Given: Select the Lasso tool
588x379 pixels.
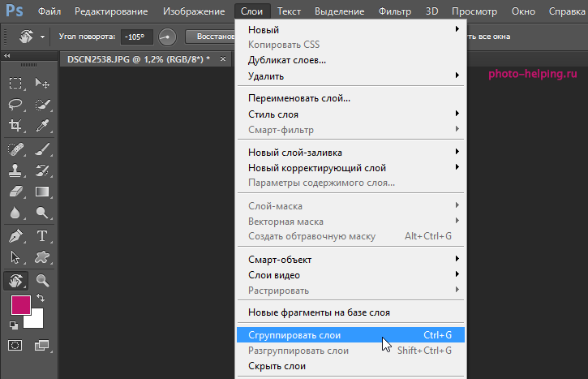Looking at the screenshot, I should point(15,104).
